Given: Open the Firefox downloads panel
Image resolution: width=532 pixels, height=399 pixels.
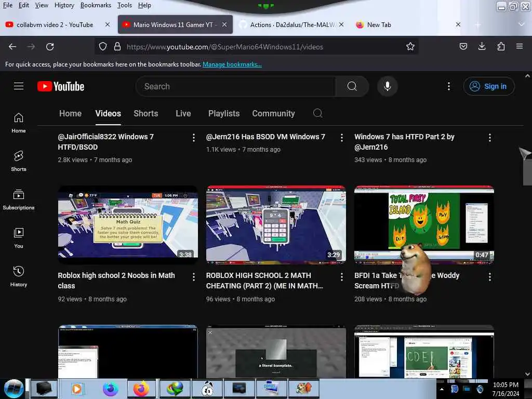Looking at the screenshot, I should pos(482,46).
